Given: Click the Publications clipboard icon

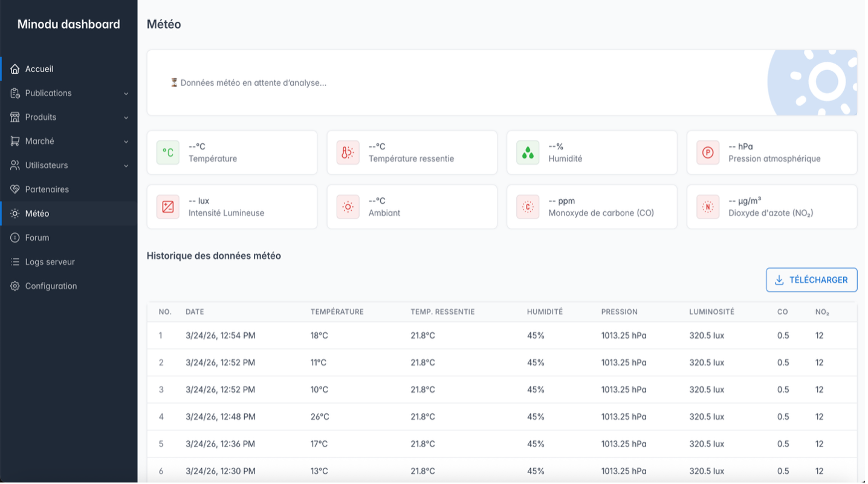Looking at the screenshot, I should pyautogui.click(x=15, y=93).
